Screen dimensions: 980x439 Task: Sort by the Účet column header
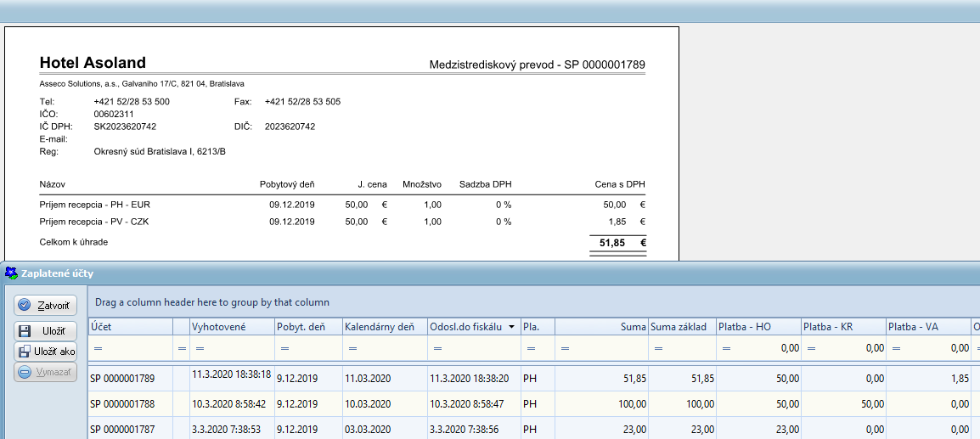129,327
